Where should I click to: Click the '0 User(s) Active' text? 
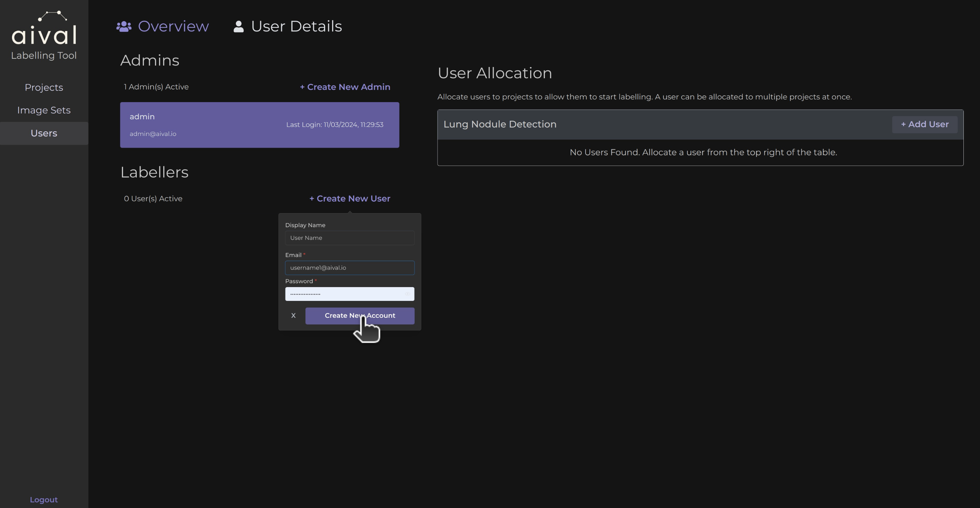pos(153,198)
